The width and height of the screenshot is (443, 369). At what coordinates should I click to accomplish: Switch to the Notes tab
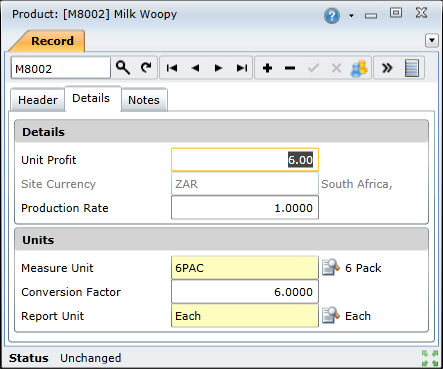pos(144,100)
